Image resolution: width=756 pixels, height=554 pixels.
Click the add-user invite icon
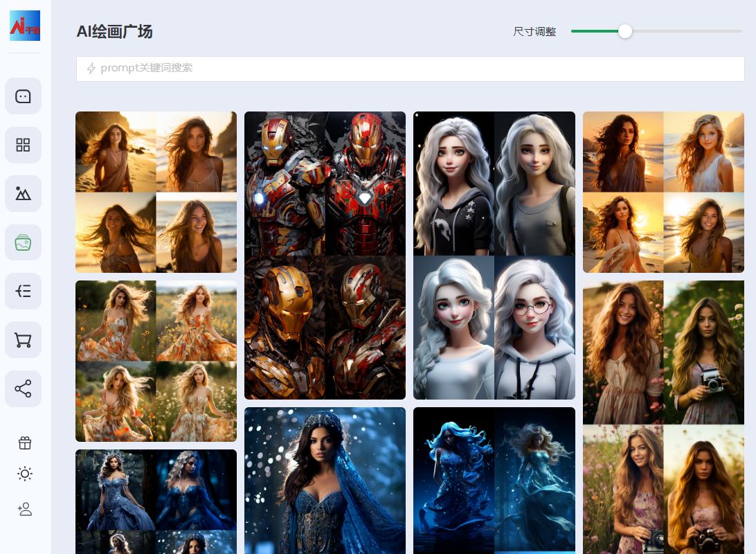tap(25, 509)
